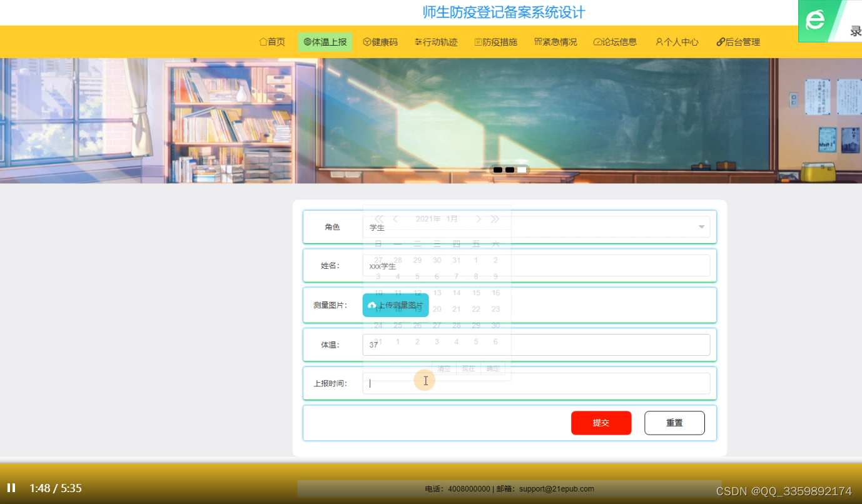Pick day 13 in the calendar
This screenshot has height=504, width=862.
coord(437,293)
